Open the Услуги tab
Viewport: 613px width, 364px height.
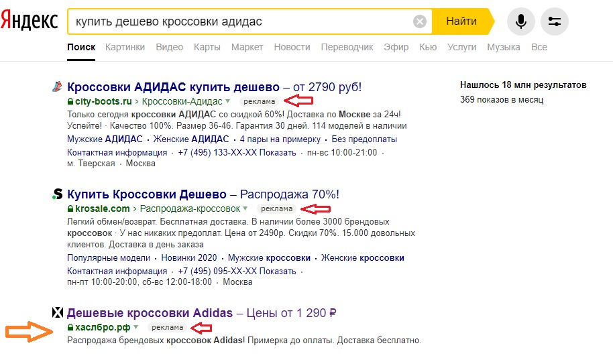pyautogui.click(x=461, y=47)
